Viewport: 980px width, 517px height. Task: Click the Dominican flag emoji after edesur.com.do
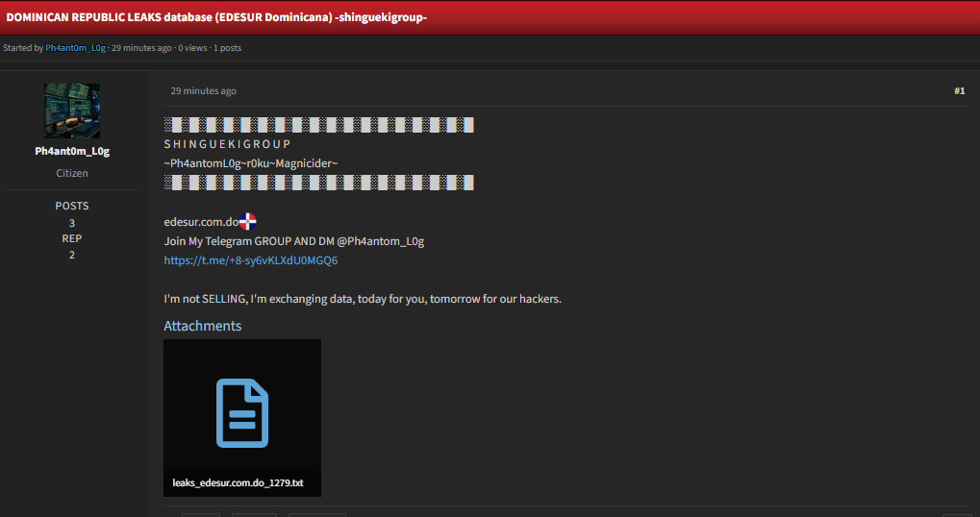(x=248, y=222)
